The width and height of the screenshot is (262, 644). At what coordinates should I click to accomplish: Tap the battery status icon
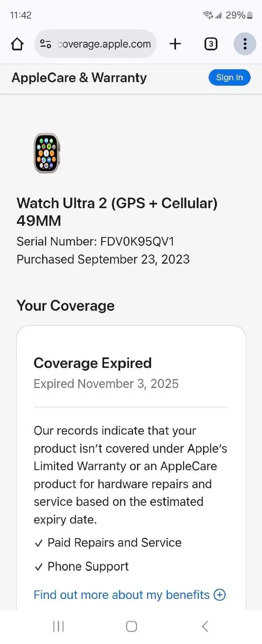click(x=250, y=16)
